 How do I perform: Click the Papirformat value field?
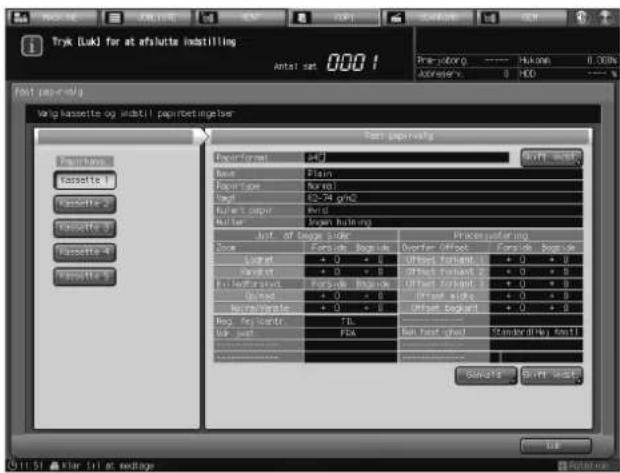tap(406, 157)
